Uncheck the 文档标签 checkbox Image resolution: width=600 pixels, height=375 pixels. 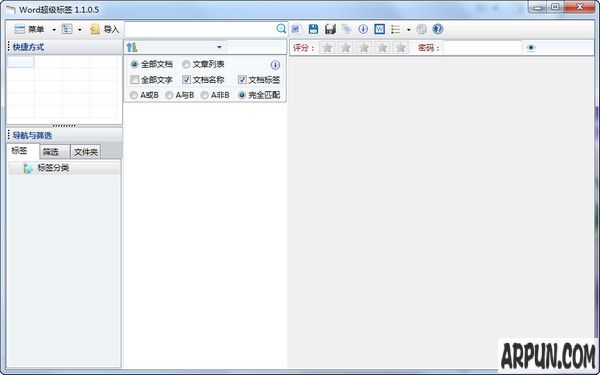tap(259, 80)
